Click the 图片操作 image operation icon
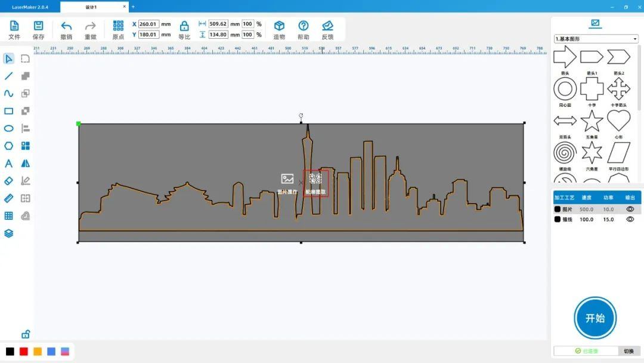 coord(287,179)
